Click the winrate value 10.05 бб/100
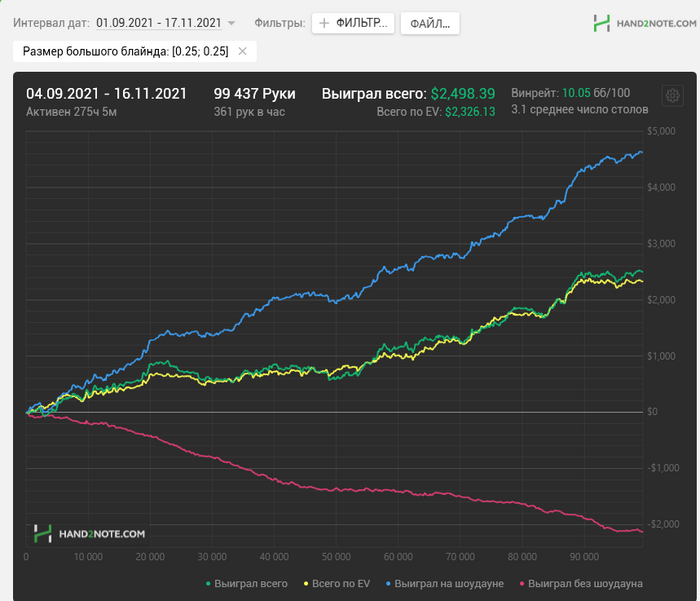 coord(596,93)
